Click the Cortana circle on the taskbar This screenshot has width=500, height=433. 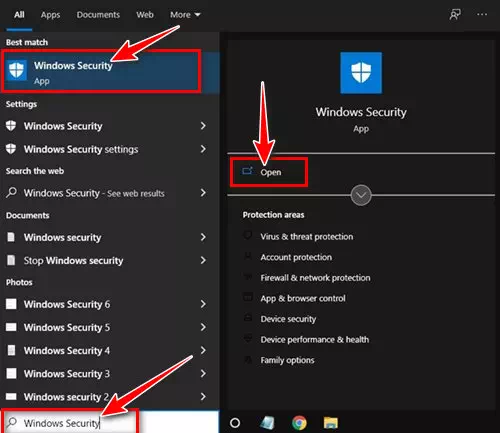click(235, 423)
